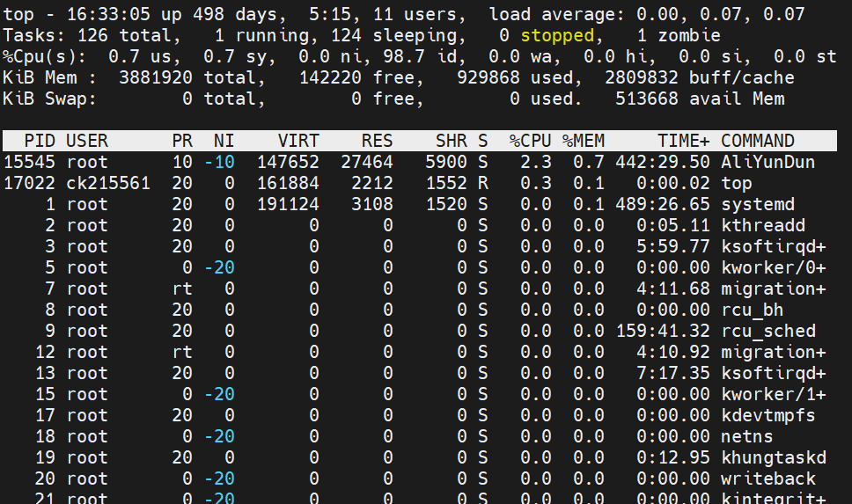Viewport: 852px width, 504px height.
Task: Click the '1 zombie' task count
Action: 678,35
